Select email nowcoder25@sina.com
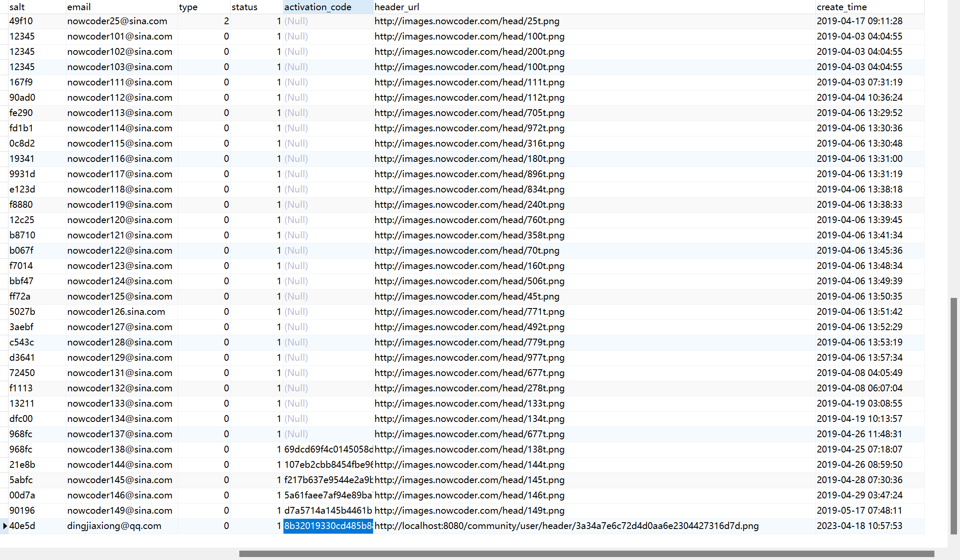The image size is (960, 560). pos(122,21)
